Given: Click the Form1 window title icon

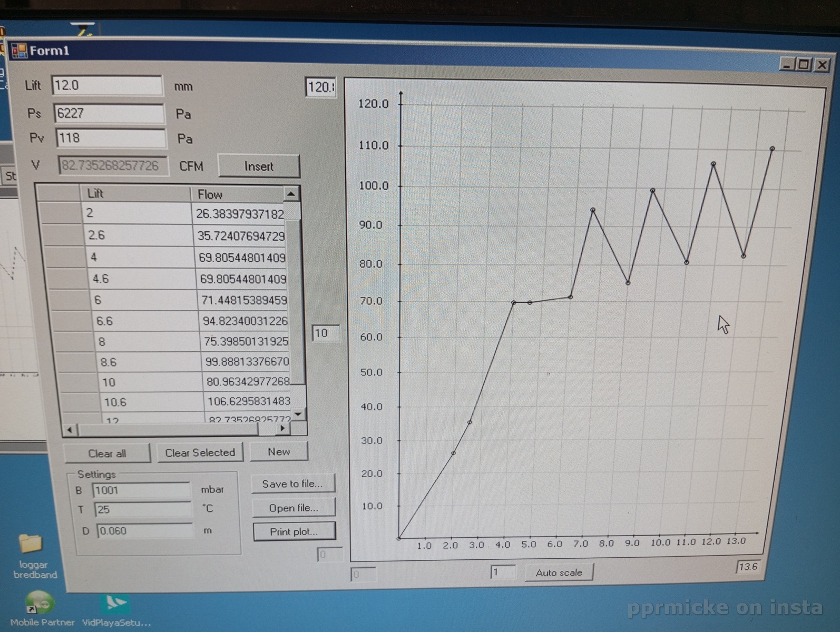Looking at the screenshot, I should [x=19, y=51].
